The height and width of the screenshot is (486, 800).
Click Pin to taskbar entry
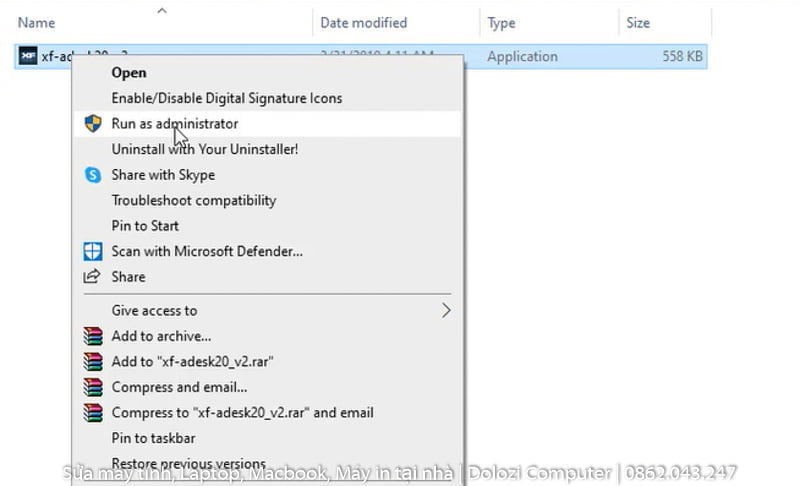point(153,438)
